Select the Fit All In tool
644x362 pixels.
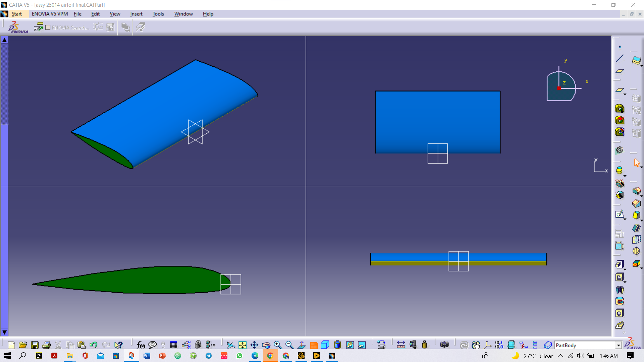243,345
